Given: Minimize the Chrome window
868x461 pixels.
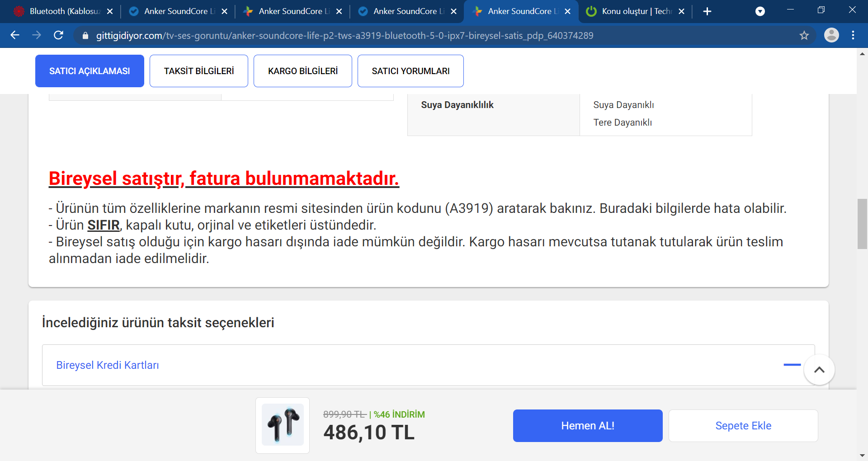Looking at the screenshot, I should 791,10.
